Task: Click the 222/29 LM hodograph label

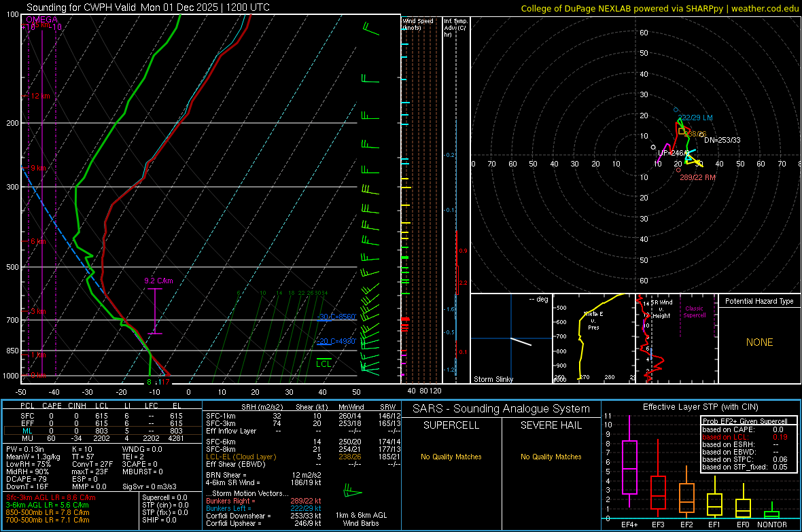Action: (695, 118)
